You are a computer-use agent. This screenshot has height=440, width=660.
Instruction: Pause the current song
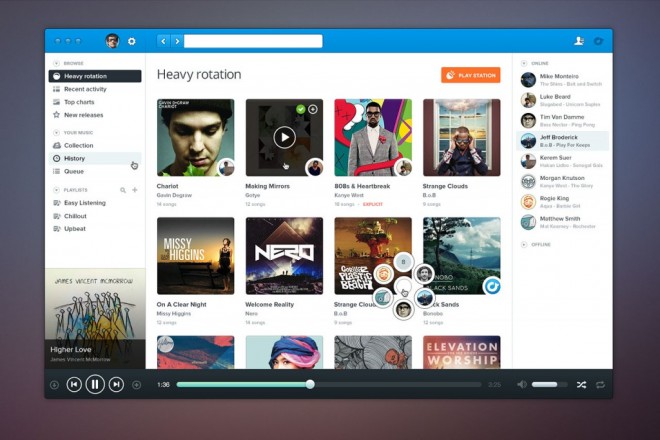[95, 384]
